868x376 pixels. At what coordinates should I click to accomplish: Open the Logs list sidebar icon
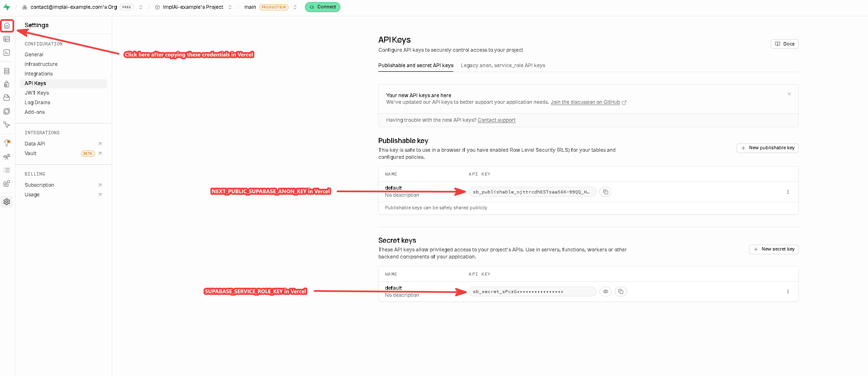coord(7,170)
